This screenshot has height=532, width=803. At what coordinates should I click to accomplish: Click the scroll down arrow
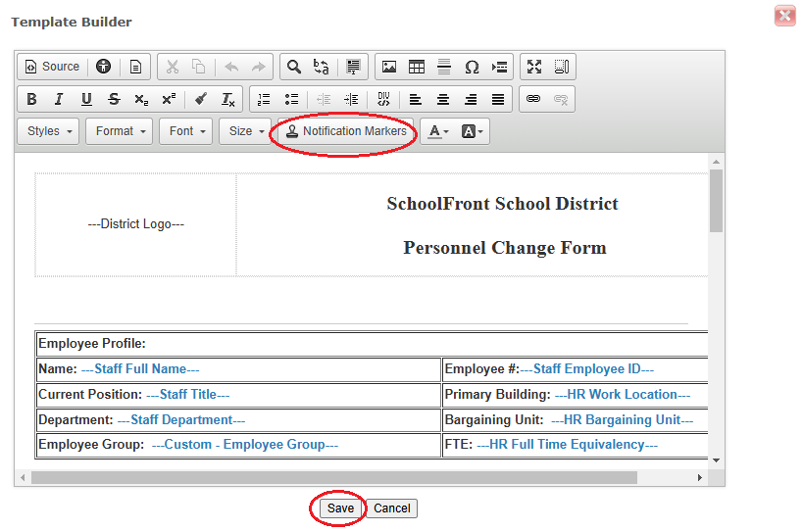tap(716, 460)
